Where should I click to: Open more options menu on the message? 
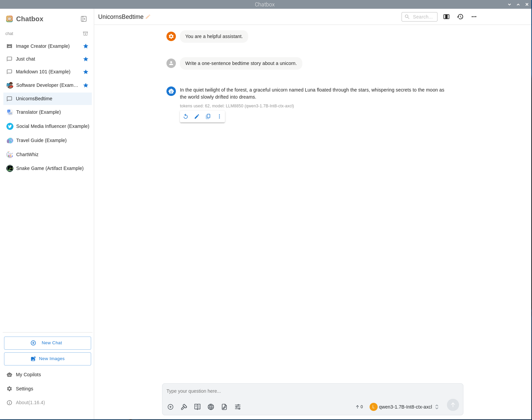(x=219, y=116)
